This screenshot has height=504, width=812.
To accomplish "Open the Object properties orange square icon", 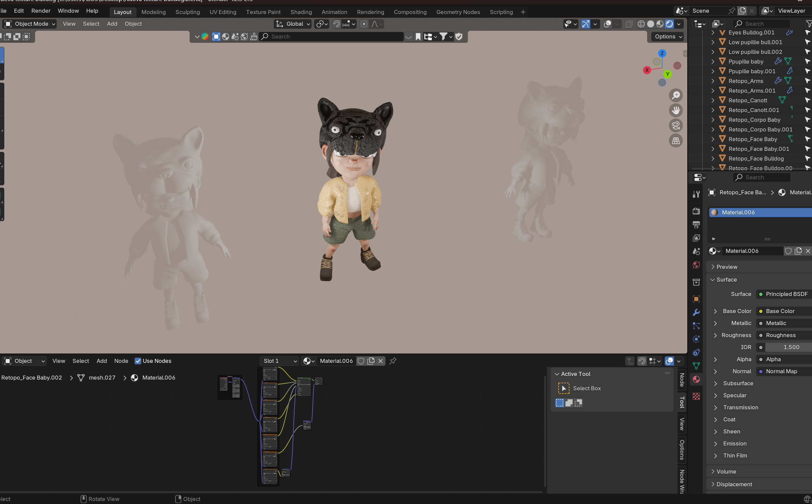I will tap(696, 299).
